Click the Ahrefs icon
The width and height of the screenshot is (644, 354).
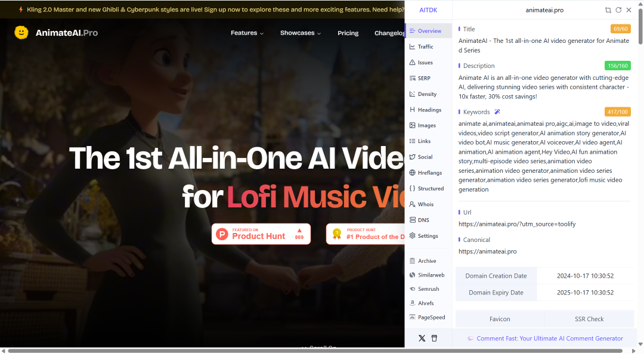pos(413,303)
